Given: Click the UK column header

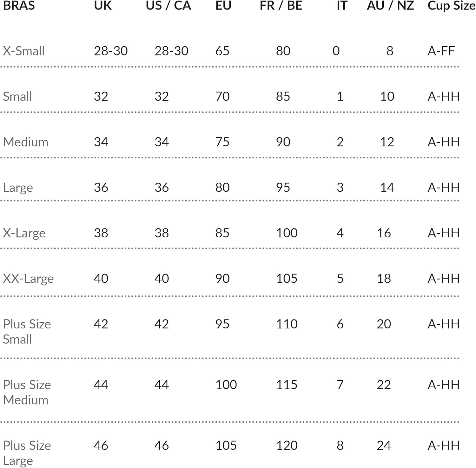Looking at the screenshot, I should click(x=103, y=6).
